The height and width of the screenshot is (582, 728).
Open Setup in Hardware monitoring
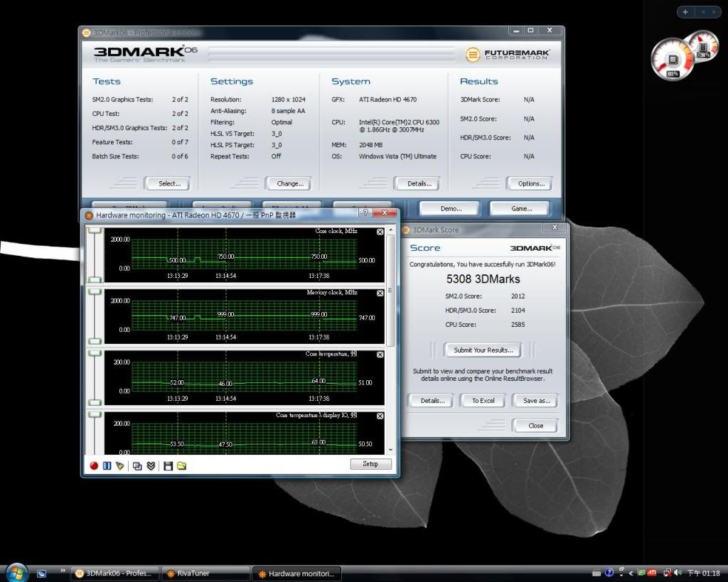[370, 464]
